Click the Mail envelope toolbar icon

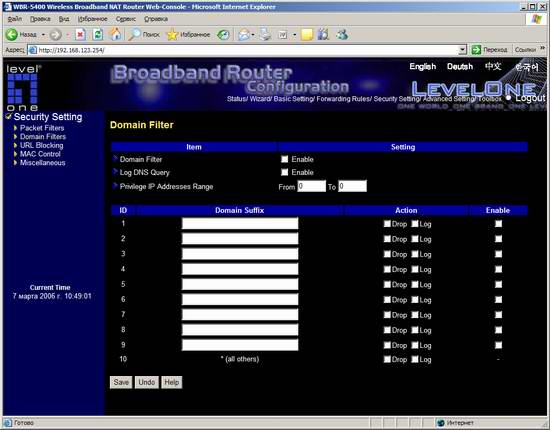click(243, 34)
